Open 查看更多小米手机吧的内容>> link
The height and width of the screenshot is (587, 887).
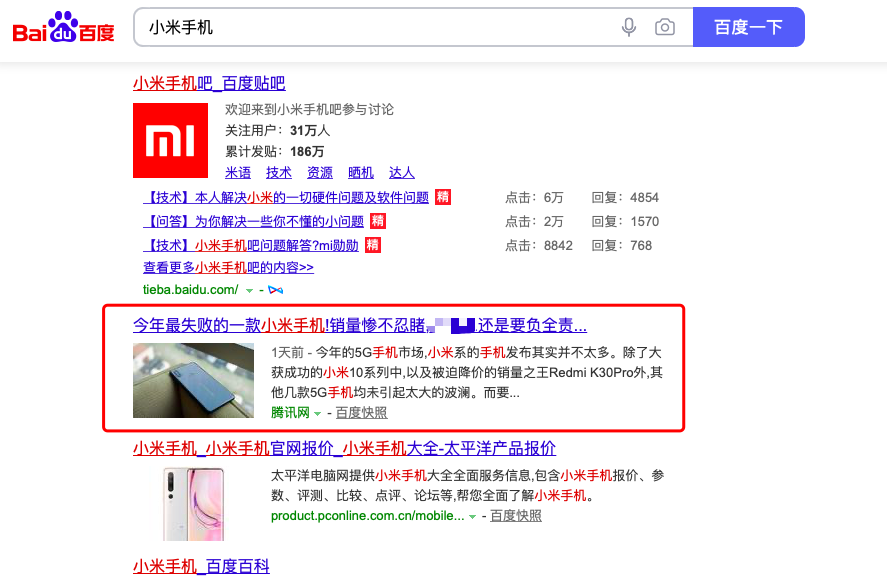(229, 267)
